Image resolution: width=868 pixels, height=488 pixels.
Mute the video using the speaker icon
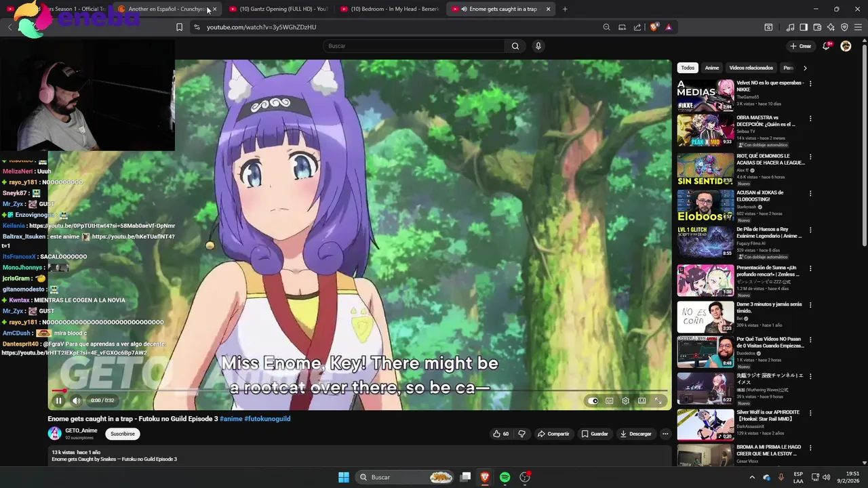point(76,401)
